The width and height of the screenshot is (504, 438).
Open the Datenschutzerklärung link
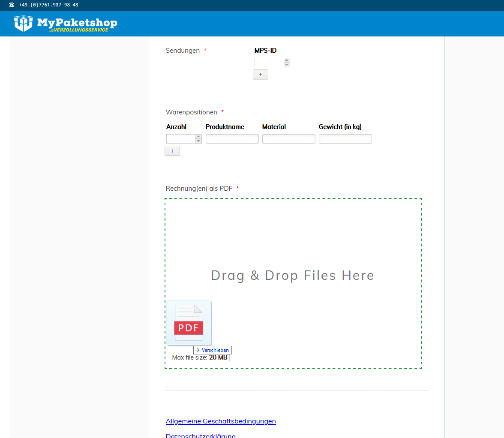pos(201,435)
